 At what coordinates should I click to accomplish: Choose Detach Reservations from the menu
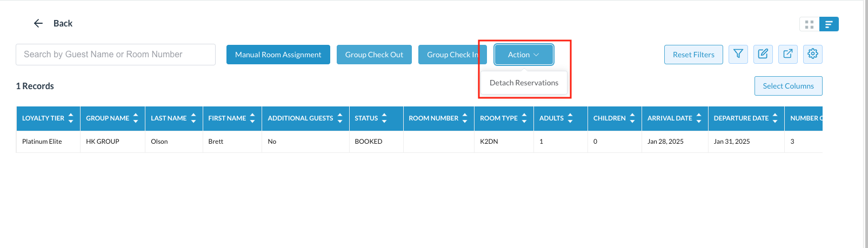coord(524,83)
